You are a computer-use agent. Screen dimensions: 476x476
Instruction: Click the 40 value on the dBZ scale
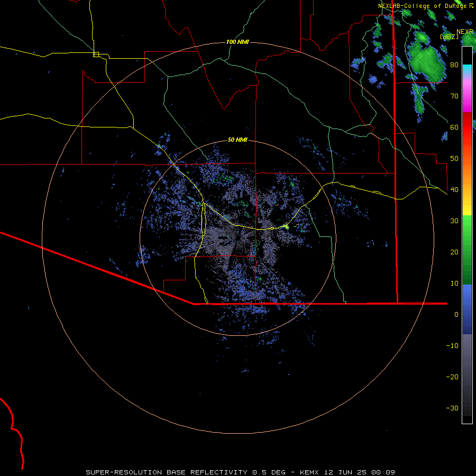(x=454, y=190)
